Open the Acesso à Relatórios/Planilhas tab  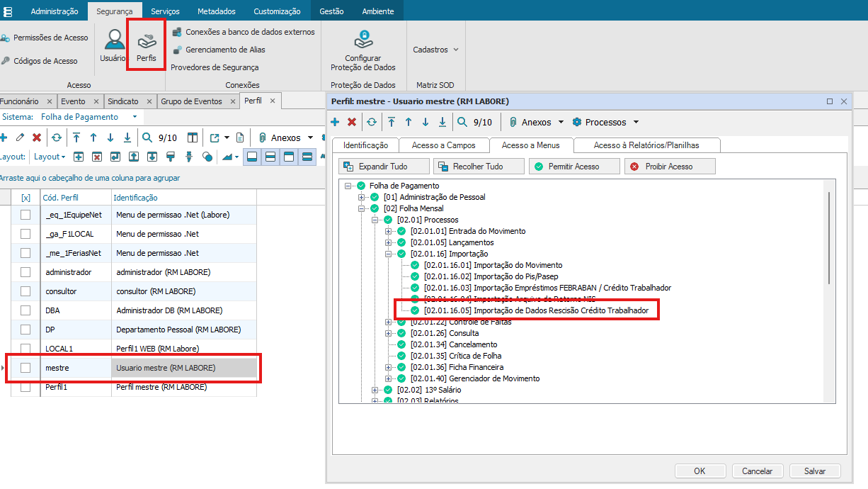646,145
